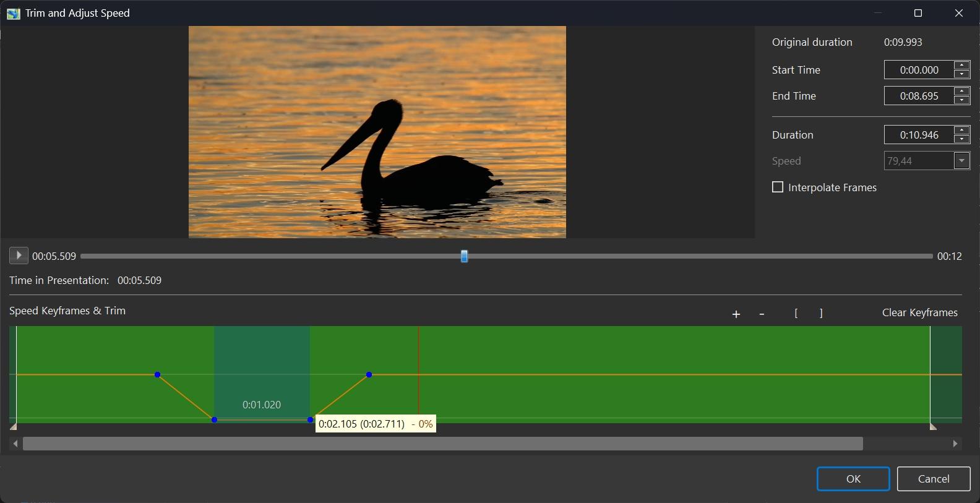Viewport: 980px width, 503px height.
Task: Click the right trim marker triangle
Action: tap(933, 426)
